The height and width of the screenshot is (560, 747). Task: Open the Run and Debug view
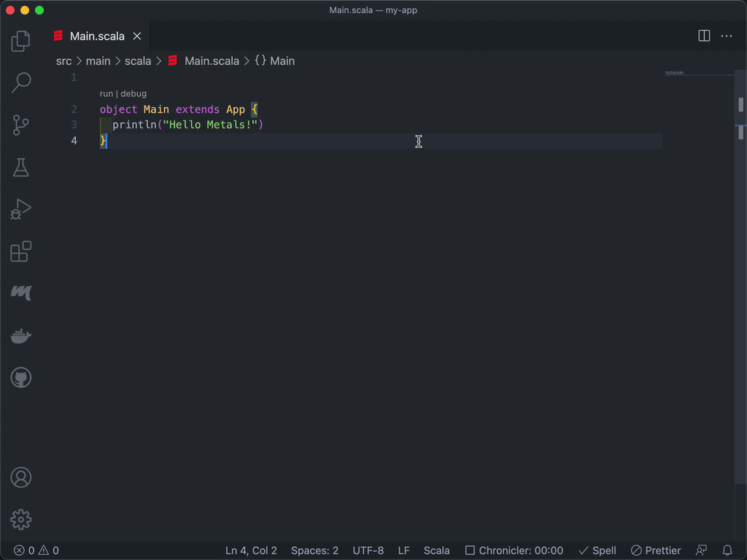20,209
